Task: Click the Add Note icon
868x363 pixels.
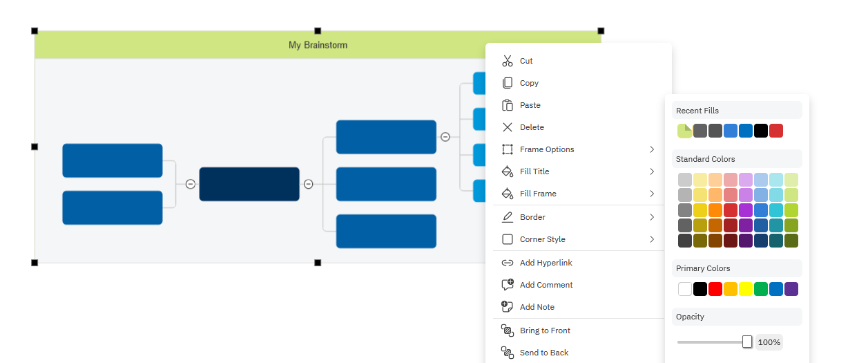Action: pyautogui.click(x=508, y=307)
